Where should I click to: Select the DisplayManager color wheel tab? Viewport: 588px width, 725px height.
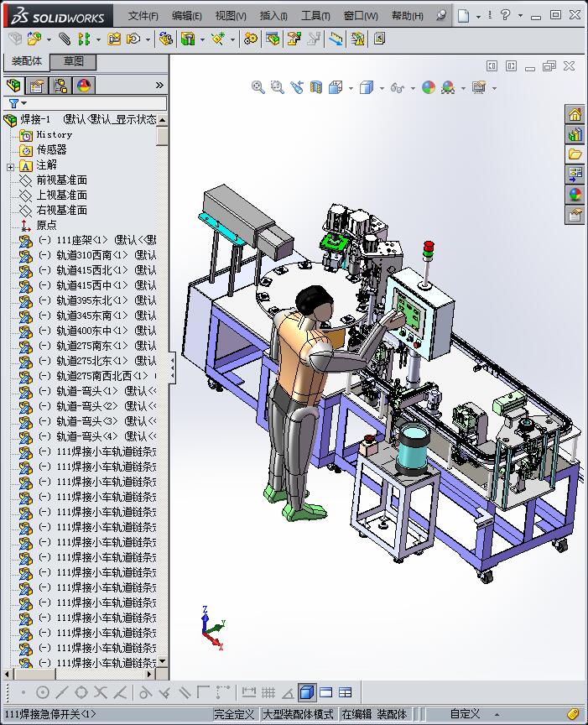point(84,86)
